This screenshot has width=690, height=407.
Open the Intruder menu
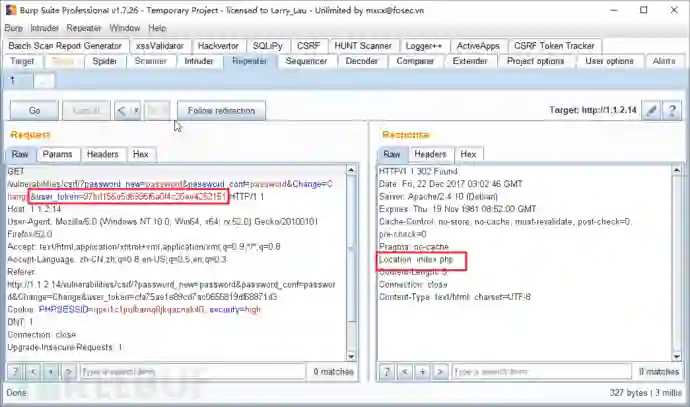44,28
